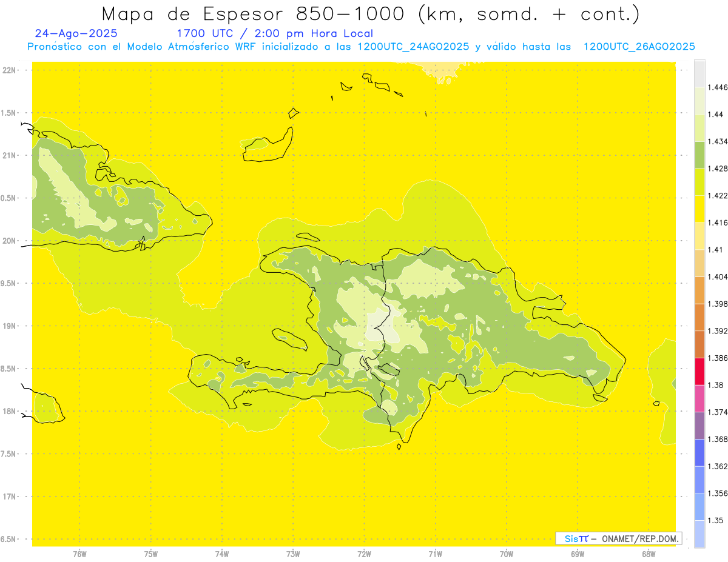Pick the red legend swatch between 1.38 and 1.386

tap(699, 371)
